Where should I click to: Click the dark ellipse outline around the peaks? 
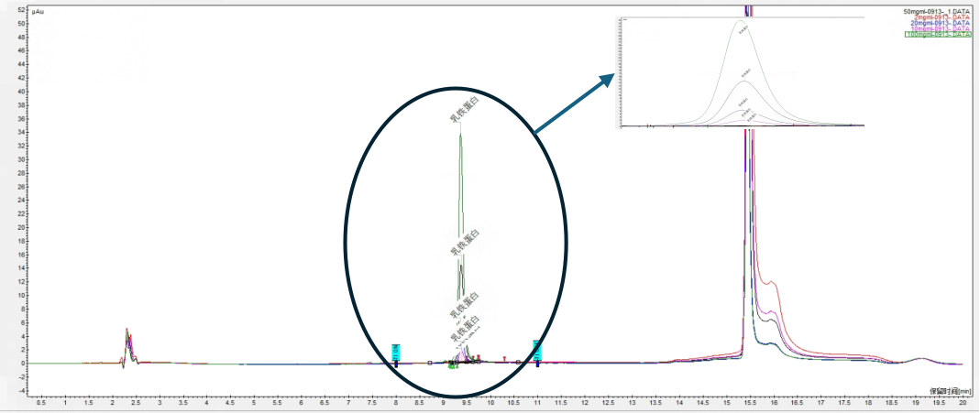point(346,240)
